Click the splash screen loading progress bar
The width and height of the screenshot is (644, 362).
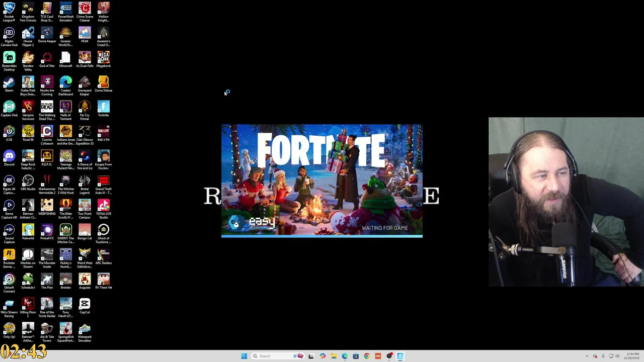[x=322, y=236]
